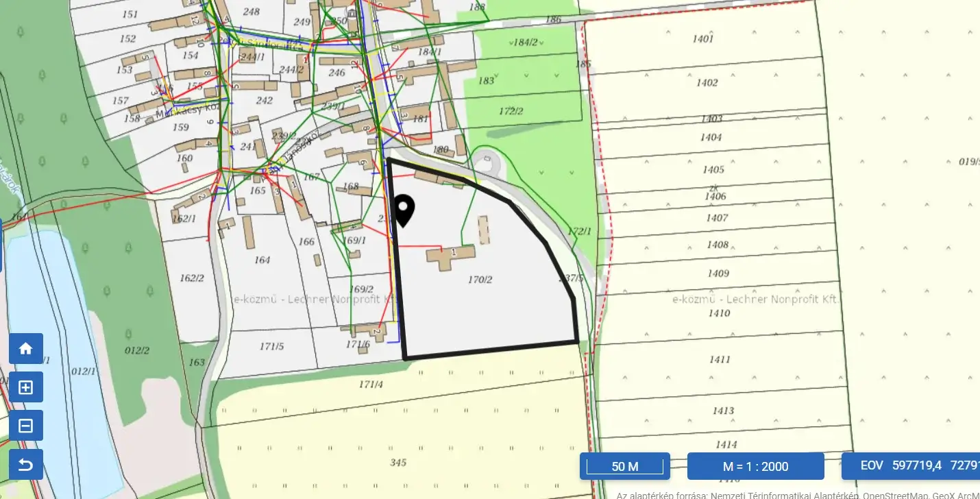
Task: Click the EOV coordinates display
Action: pyautogui.click(x=910, y=466)
